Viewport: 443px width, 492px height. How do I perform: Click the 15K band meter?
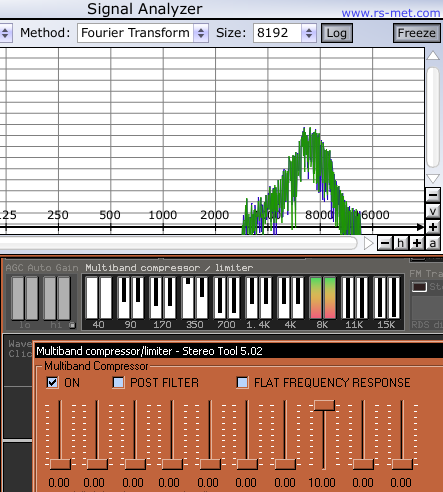coord(387,298)
